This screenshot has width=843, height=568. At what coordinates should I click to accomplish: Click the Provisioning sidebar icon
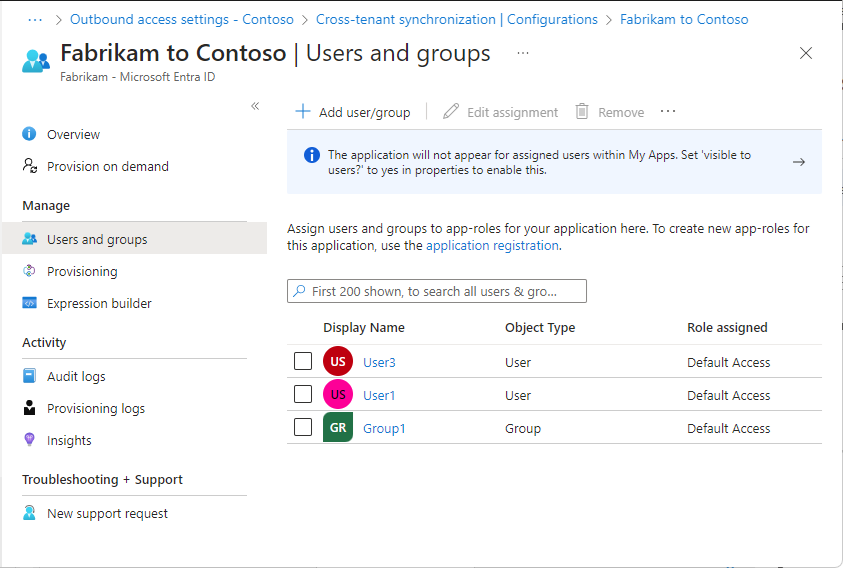[30, 271]
